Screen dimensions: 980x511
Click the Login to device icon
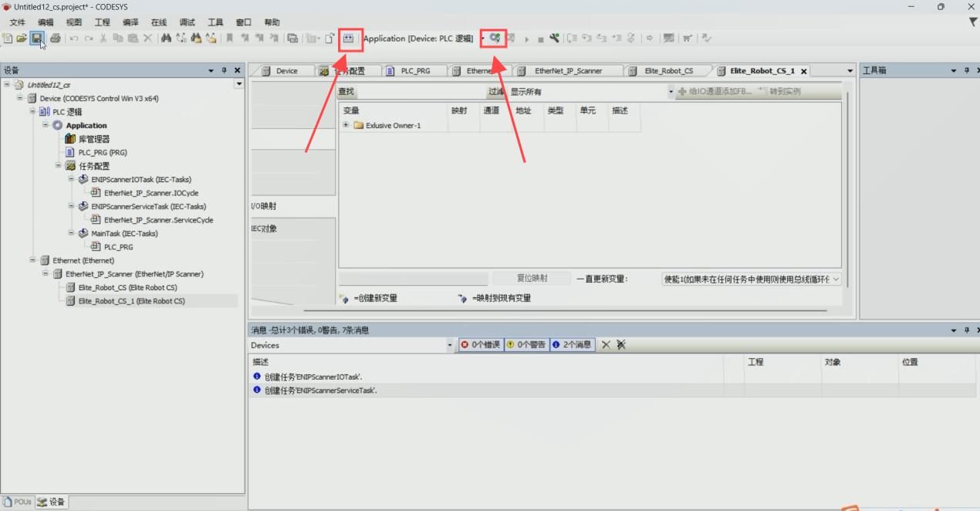click(495, 38)
